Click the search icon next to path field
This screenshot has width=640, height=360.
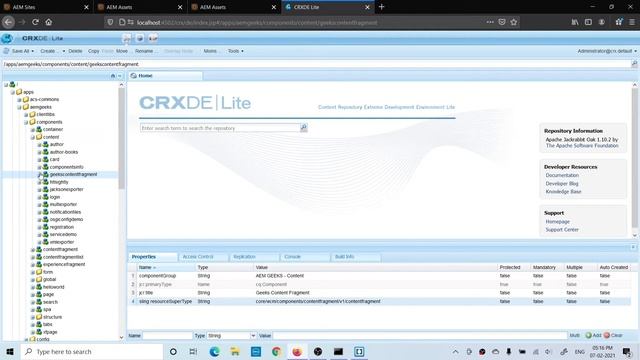[x=634, y=64]
